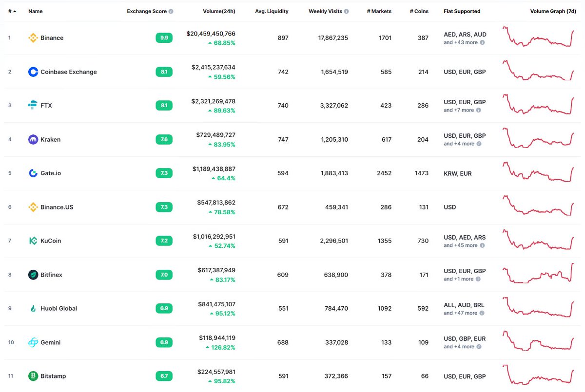585x392 pixels.
Task: Click info icon beside 'and +43 more'
Action: (x=482, y=43)
